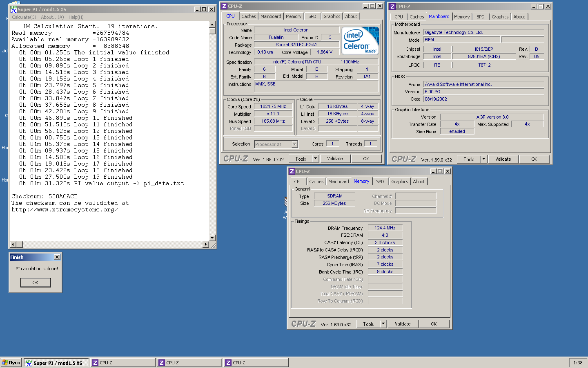Viewport: 588px width, 368px height.
Task: Click the Z icon in the Mainboard window's title bar
Action: coord(392,7)
